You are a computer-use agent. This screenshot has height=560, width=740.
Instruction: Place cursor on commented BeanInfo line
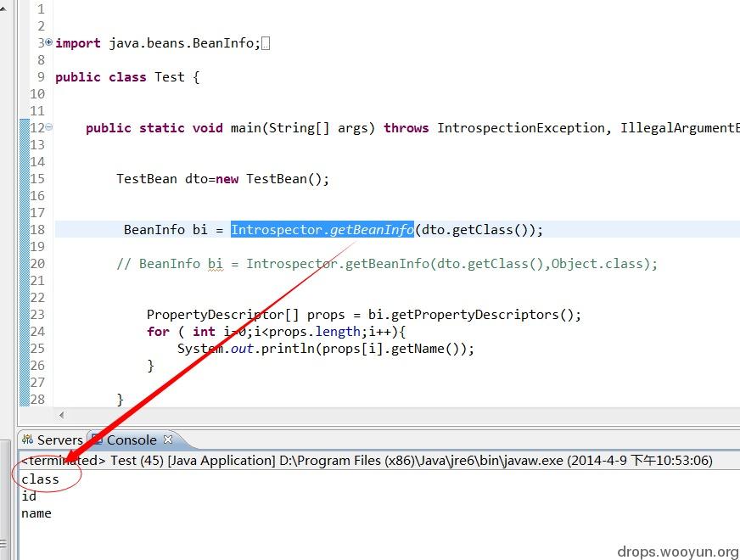coord(386,263)
